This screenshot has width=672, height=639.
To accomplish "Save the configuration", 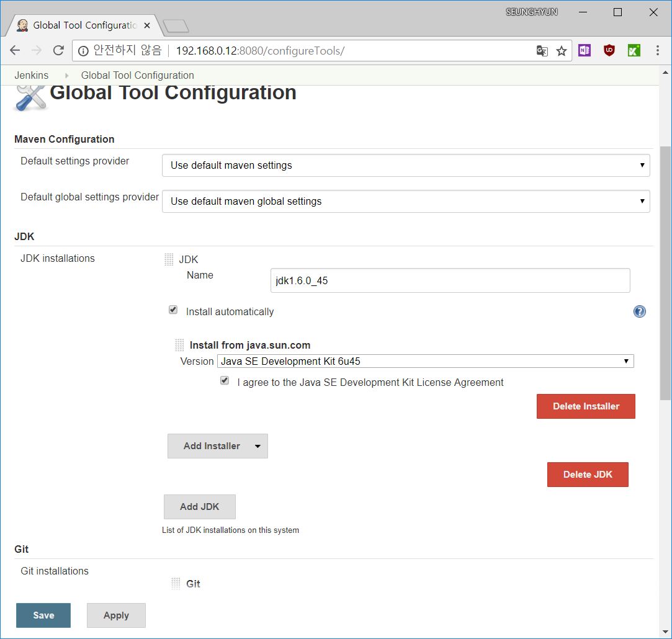I will [43, 615].
